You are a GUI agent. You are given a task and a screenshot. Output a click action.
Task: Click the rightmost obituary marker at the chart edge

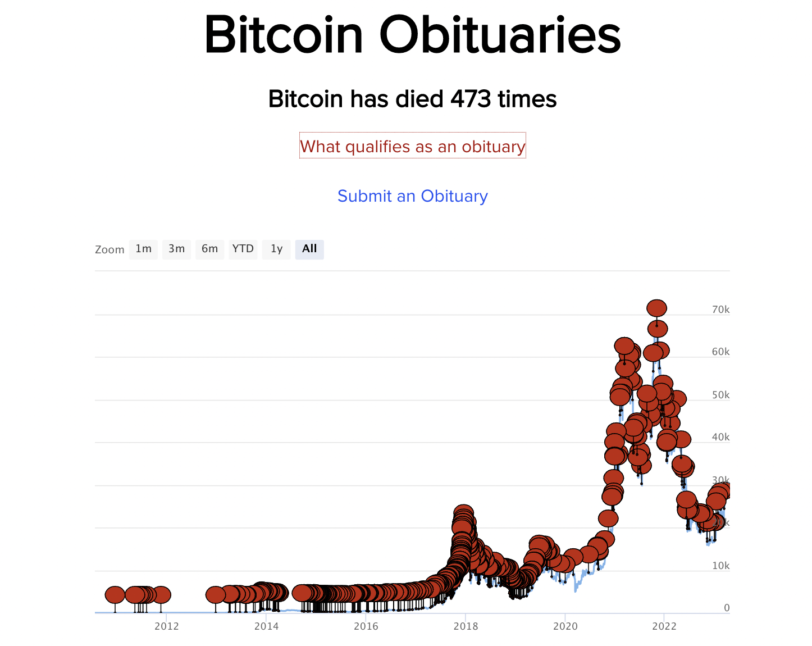click(x=723, y=490)
